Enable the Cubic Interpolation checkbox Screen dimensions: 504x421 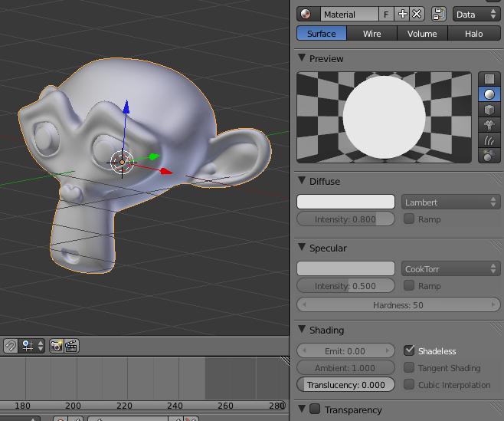409,384
